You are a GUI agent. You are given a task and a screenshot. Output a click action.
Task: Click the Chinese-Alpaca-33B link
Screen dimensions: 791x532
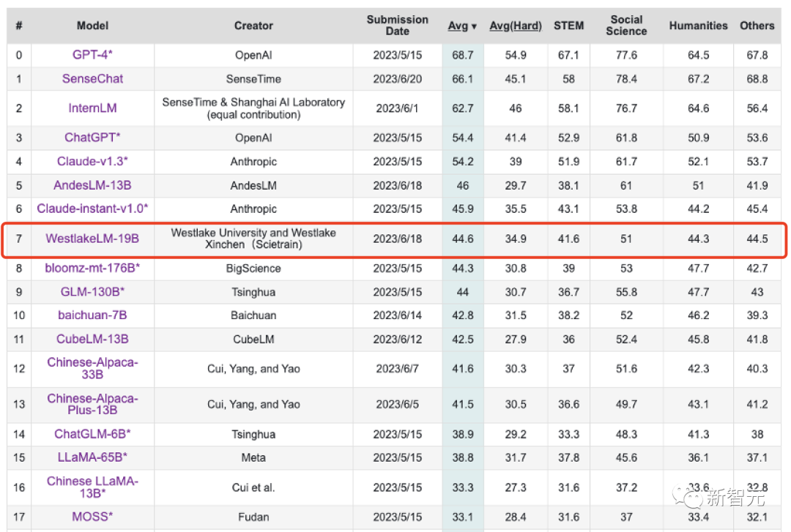92,368
